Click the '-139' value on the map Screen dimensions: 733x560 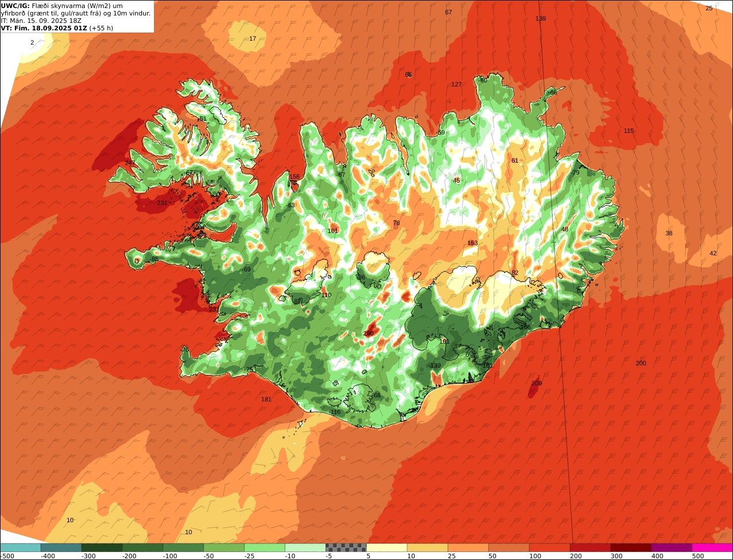[435, 366]
